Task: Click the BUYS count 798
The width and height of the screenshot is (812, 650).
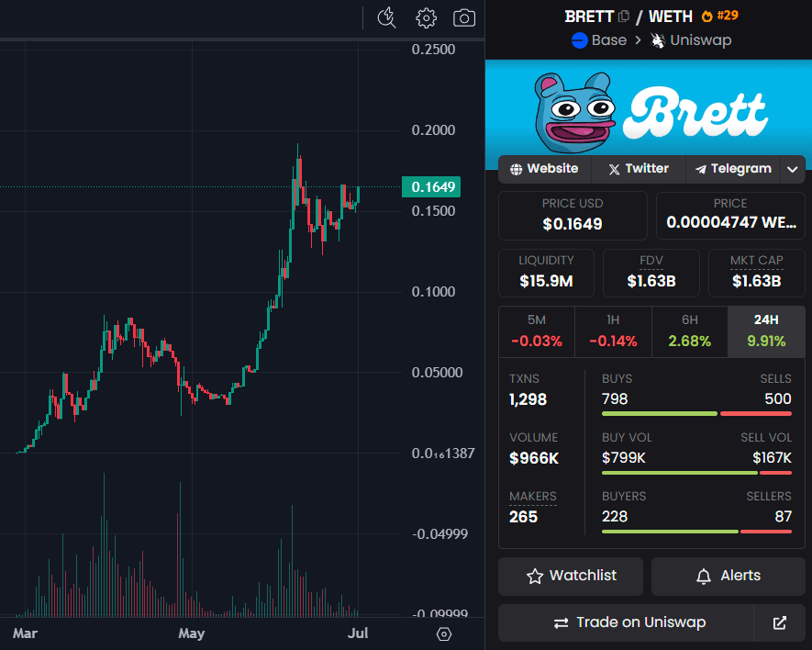Action: tap(615, 399)
